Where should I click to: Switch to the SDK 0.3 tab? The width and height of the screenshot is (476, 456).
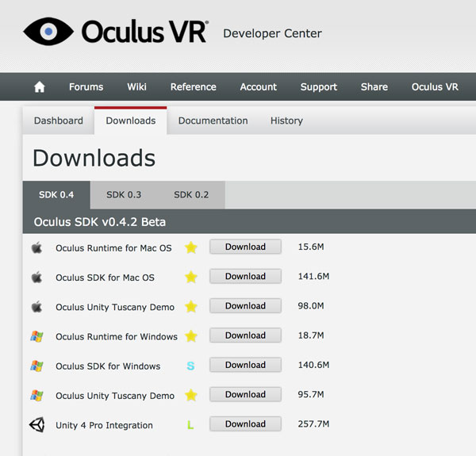(124, 194)
